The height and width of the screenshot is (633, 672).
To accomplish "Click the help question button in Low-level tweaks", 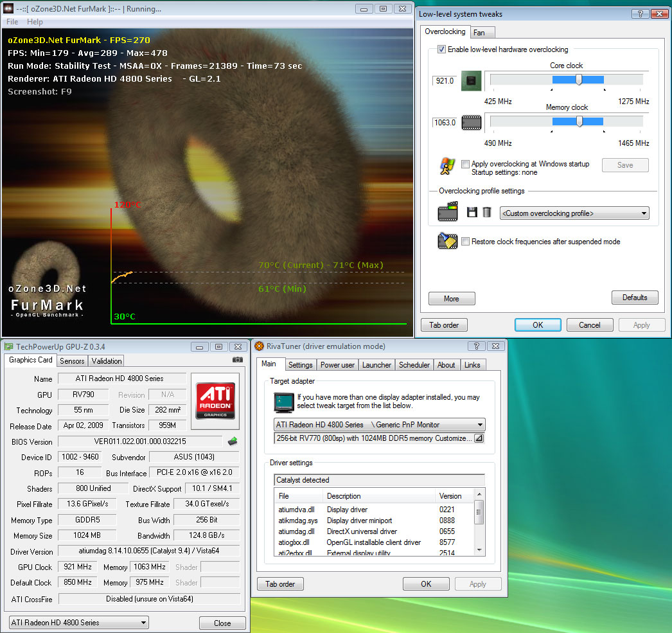I will coord(640,13).
